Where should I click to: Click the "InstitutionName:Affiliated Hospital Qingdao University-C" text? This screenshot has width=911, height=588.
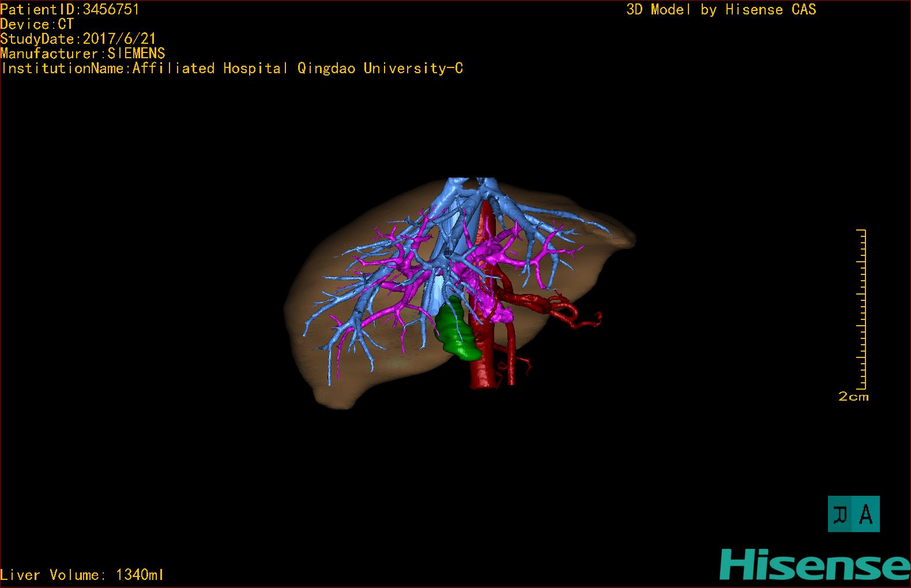[232, 69]
